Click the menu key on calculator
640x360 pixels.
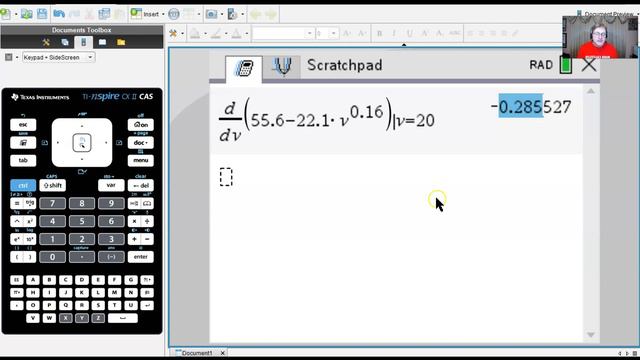[140, 160]
